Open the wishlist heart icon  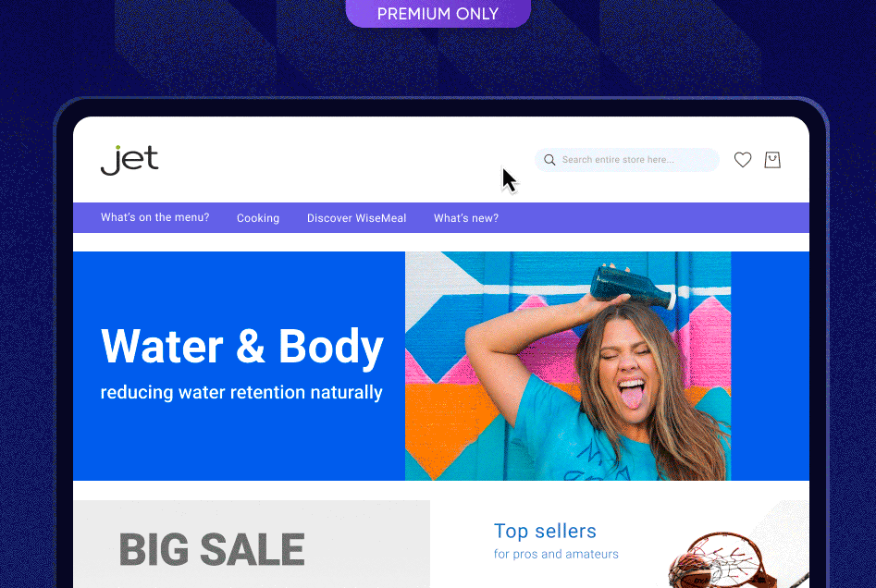743,160
